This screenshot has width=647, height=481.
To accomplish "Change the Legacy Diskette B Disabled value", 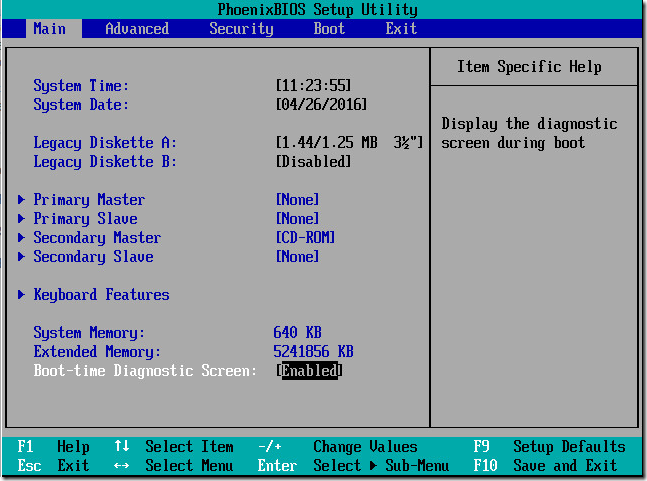I will (x=313, y=161).
